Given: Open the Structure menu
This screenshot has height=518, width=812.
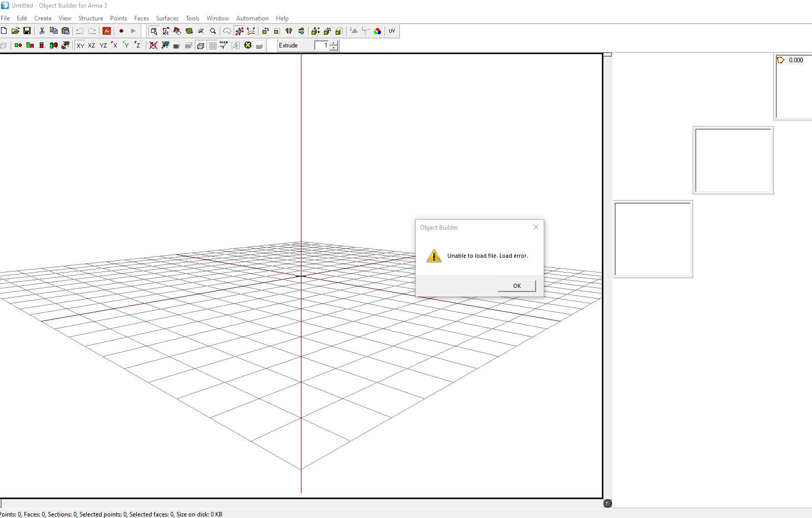Looking at the screenshot, I should click(91, 18).
